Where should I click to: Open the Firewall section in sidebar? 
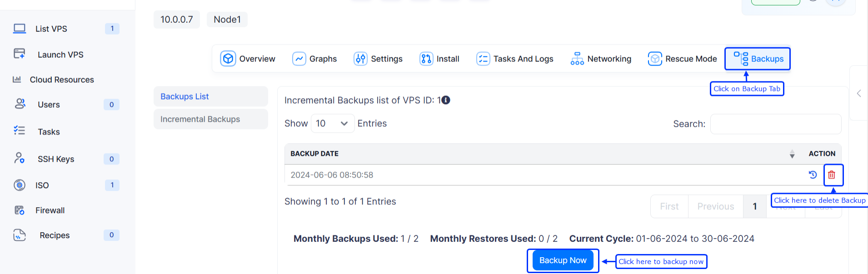(50, 210)
